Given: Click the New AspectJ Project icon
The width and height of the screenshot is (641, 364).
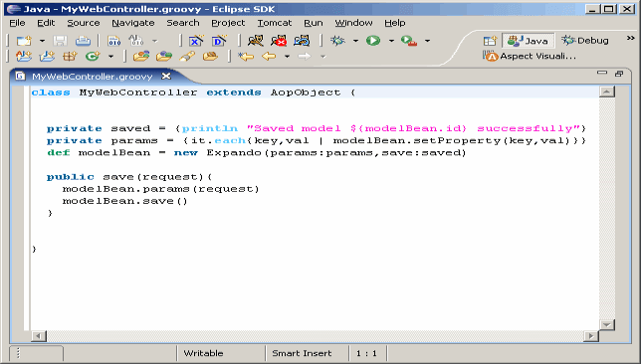Looking at the screenshot, I should pos(24,56).
